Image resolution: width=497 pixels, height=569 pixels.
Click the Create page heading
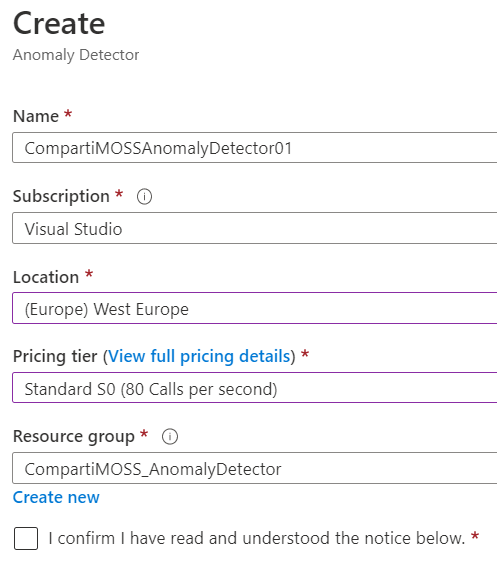click(59, 23)
